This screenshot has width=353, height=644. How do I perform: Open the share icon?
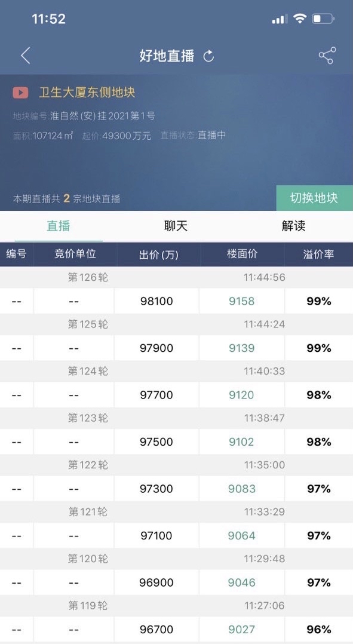327,56
